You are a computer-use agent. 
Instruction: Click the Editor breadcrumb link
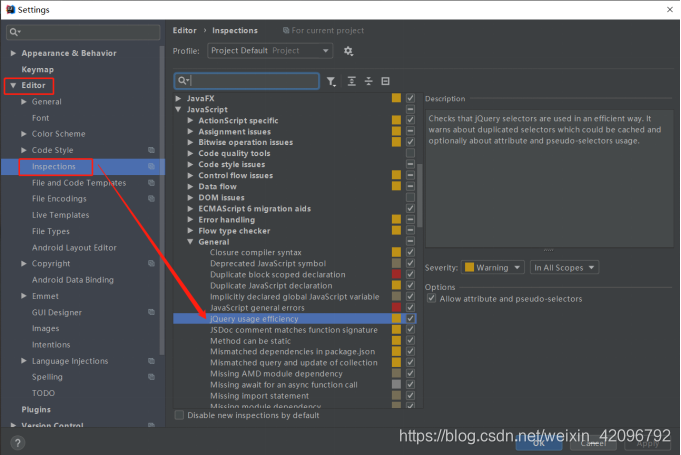click(x=185, y=30)
